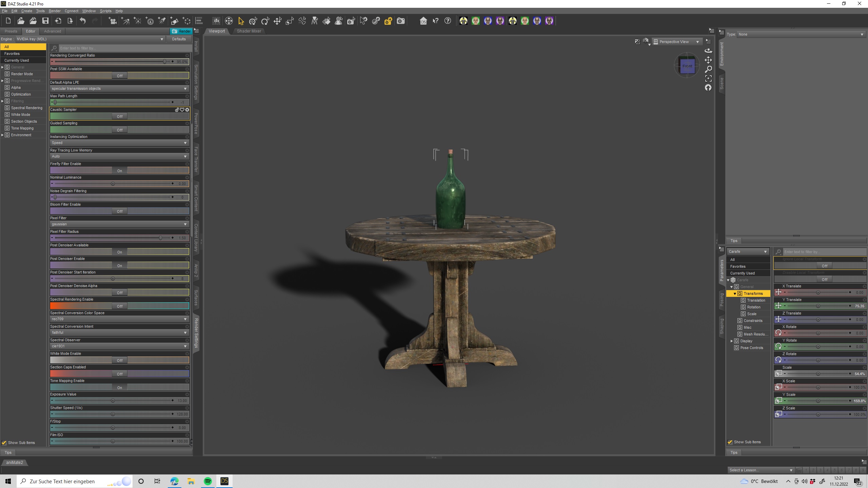Screen dimensions: 868x488
Task: Toggle Firefly Filter Enable switch
Action: point(119,170)
